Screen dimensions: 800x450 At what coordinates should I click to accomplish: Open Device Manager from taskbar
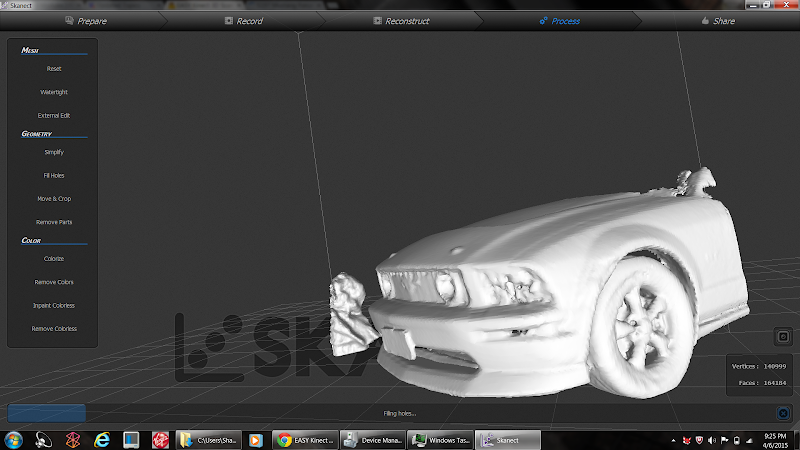point(372,440)
